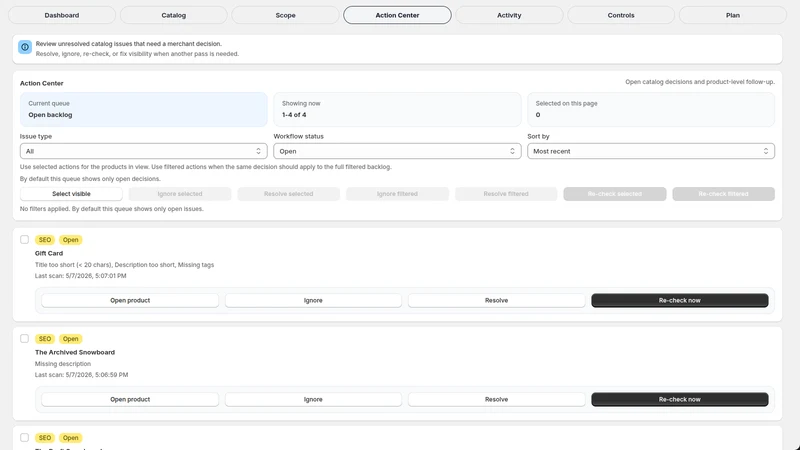Click the Open badge on Gift Card
Screen dimensions: 800x450
(70, 240)
